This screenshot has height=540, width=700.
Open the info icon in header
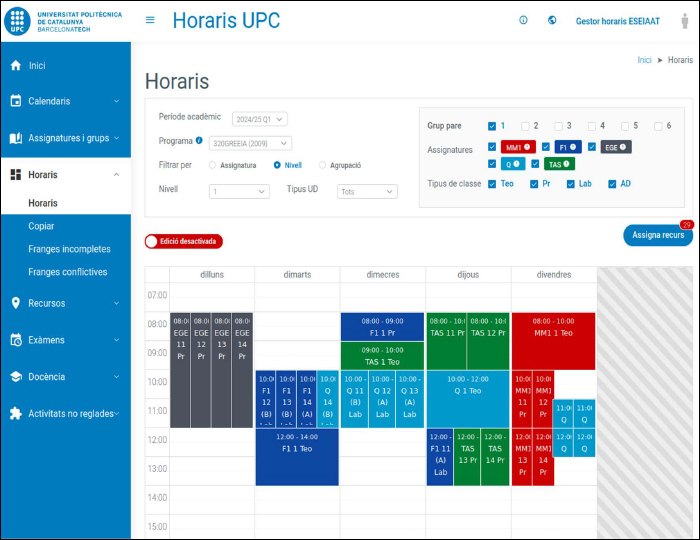click(523, 20)
